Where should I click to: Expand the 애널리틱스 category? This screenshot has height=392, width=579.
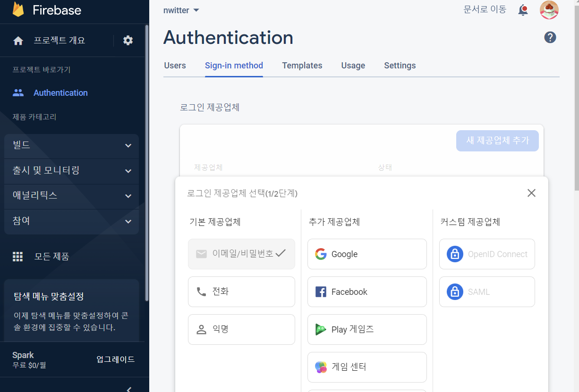coord(72,196)
